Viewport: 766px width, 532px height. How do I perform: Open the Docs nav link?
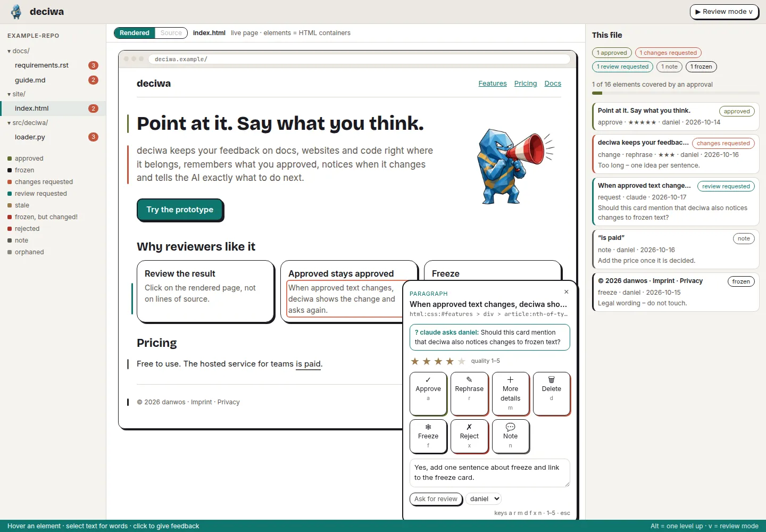click(553, 84)
